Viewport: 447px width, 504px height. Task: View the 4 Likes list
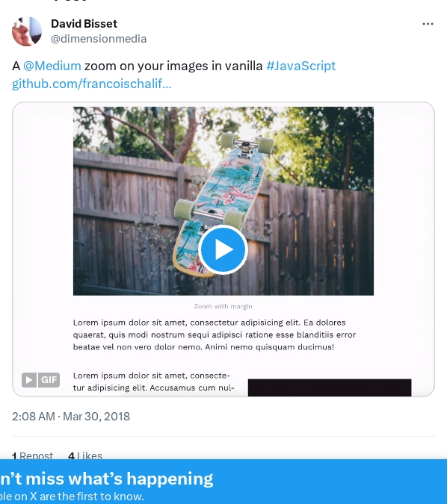[x=85, y=455]
